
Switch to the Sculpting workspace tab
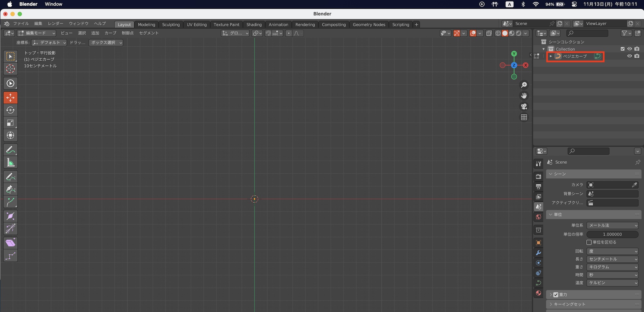171,25
